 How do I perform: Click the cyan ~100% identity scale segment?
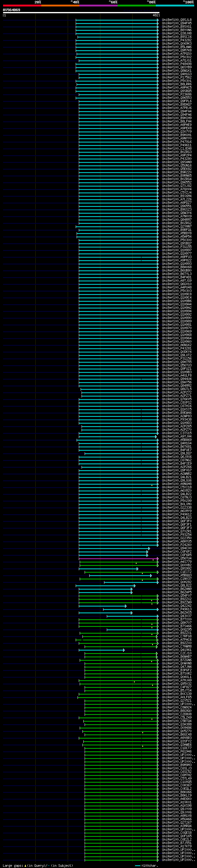175,6
